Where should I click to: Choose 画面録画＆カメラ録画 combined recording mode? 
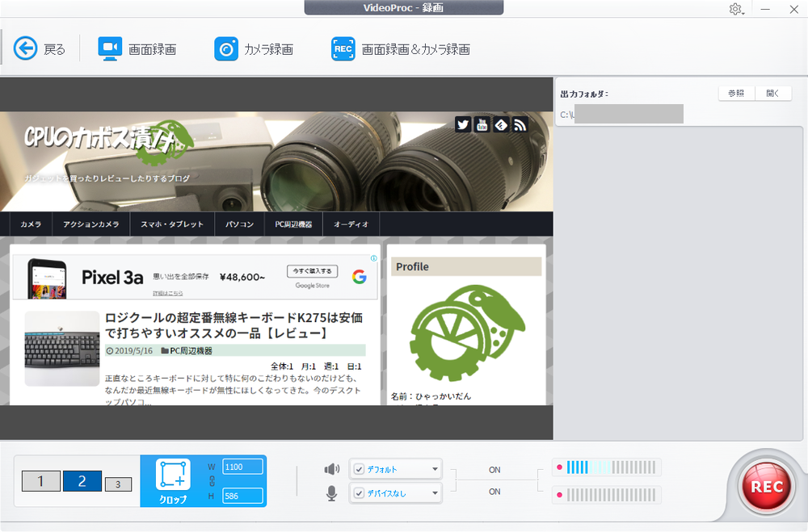click(401, 49)
